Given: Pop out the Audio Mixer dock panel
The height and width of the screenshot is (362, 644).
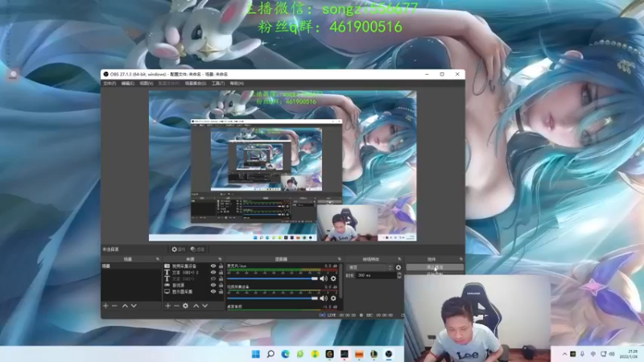Looking at the screenshot, I should 339,259.
